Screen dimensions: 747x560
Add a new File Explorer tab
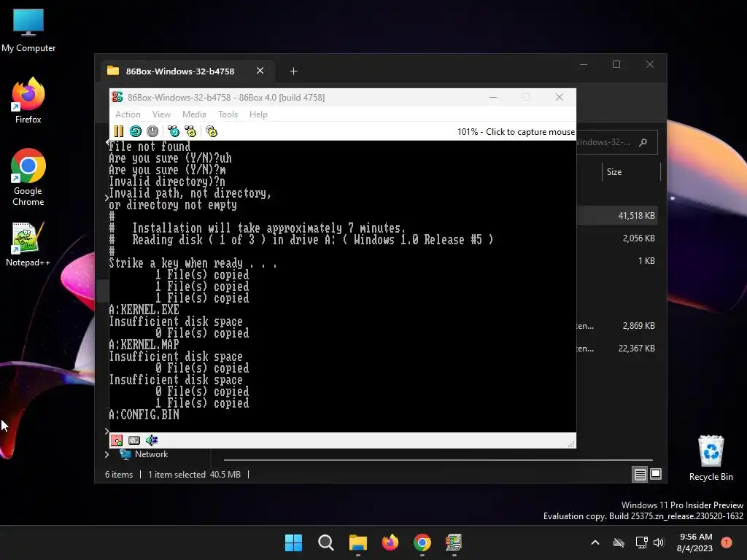click(293, 71)
